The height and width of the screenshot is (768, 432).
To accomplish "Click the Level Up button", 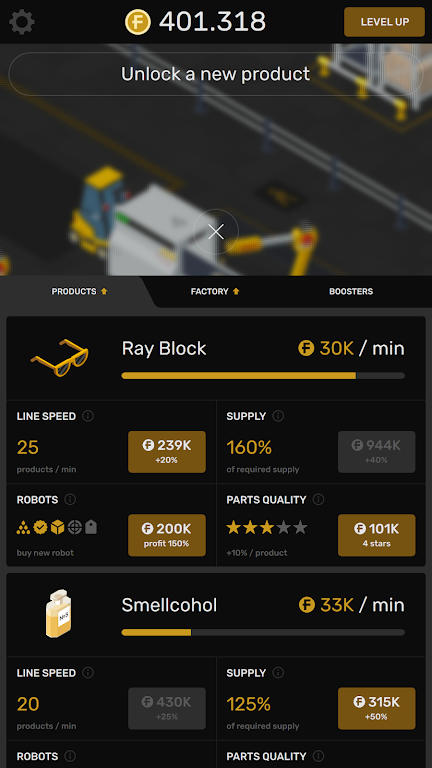I will tap(384, 22).
